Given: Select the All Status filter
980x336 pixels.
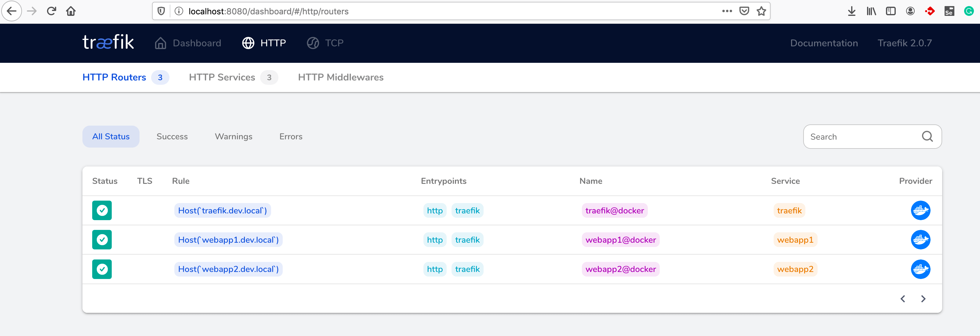Looking at the screenshot, I should click(111, 137).
